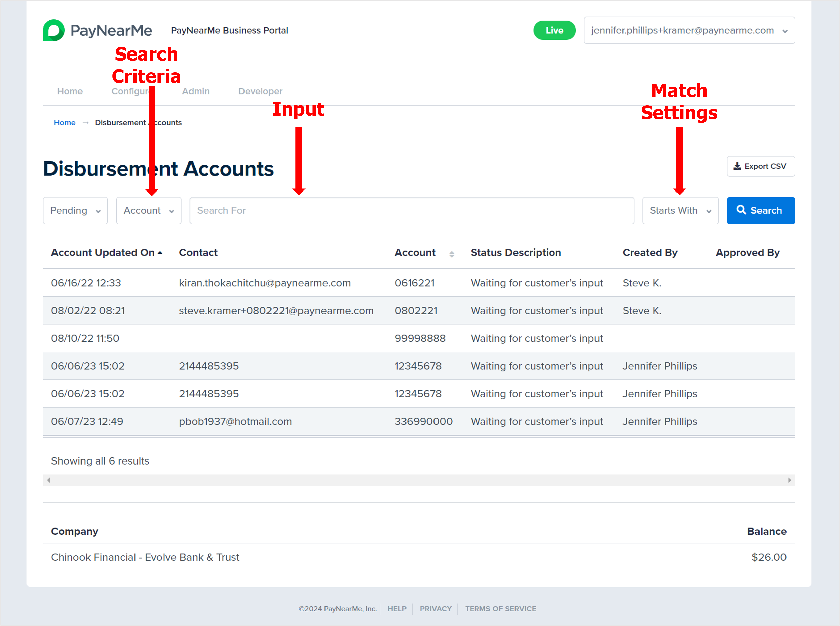Go to the Admin menu tab
The image size is (840, 626).
pyautogui.click(x=196, y=91)
